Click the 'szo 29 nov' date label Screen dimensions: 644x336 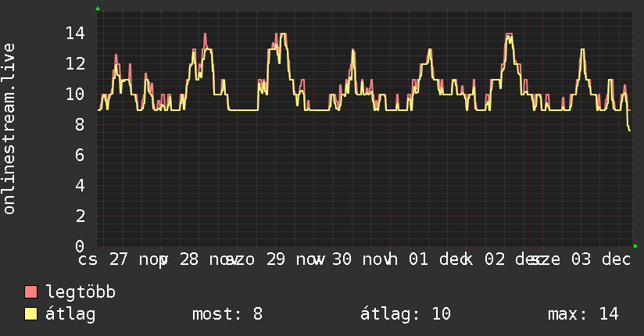[x=274, y=259]
